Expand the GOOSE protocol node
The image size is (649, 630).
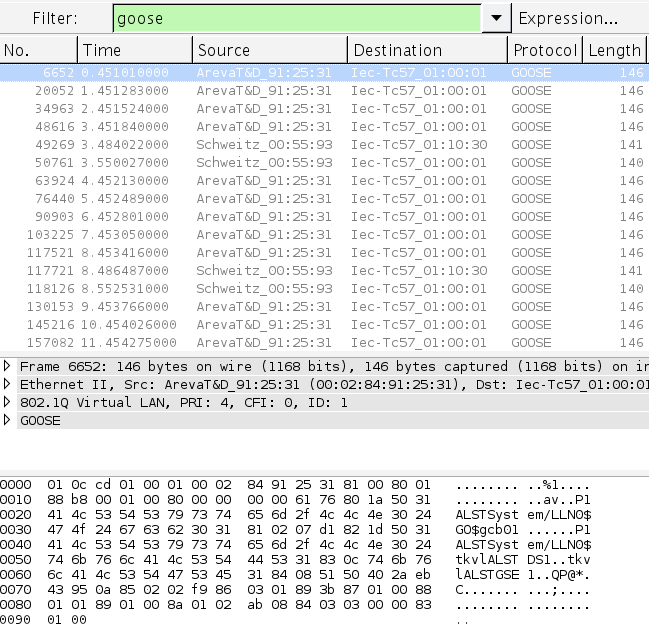click(x=7, y=420)
